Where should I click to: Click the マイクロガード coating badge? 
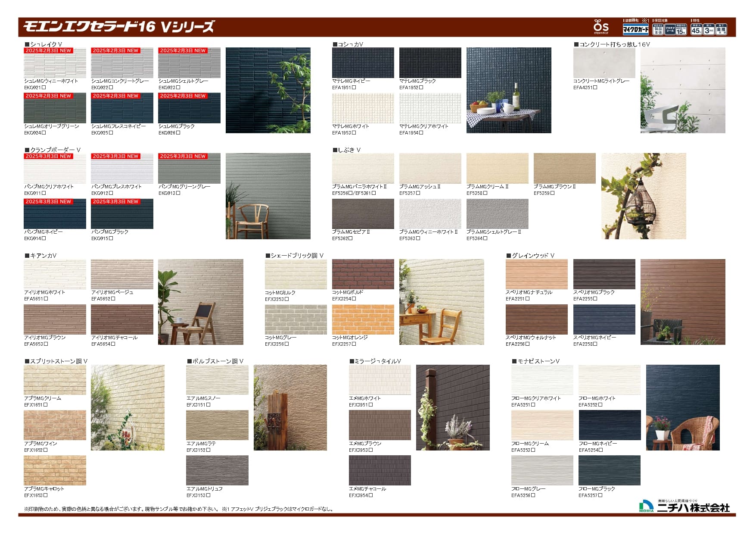[636, 29]
